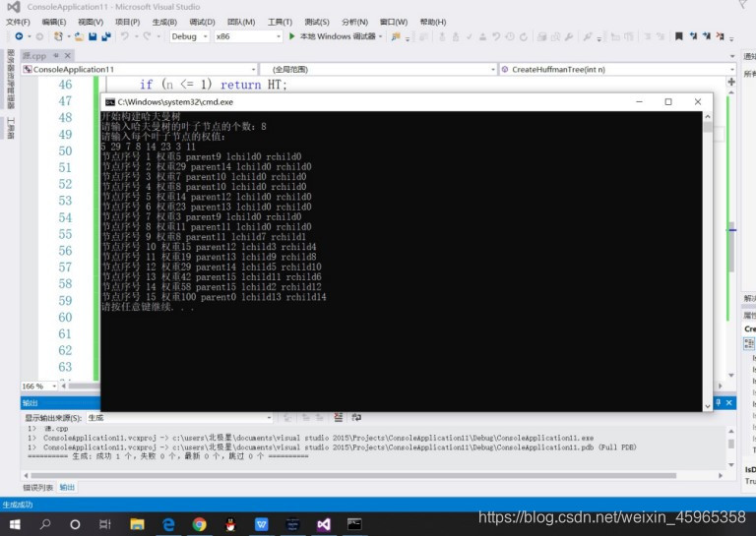
Task: Click code line number 46
Action: pos(65,85)
